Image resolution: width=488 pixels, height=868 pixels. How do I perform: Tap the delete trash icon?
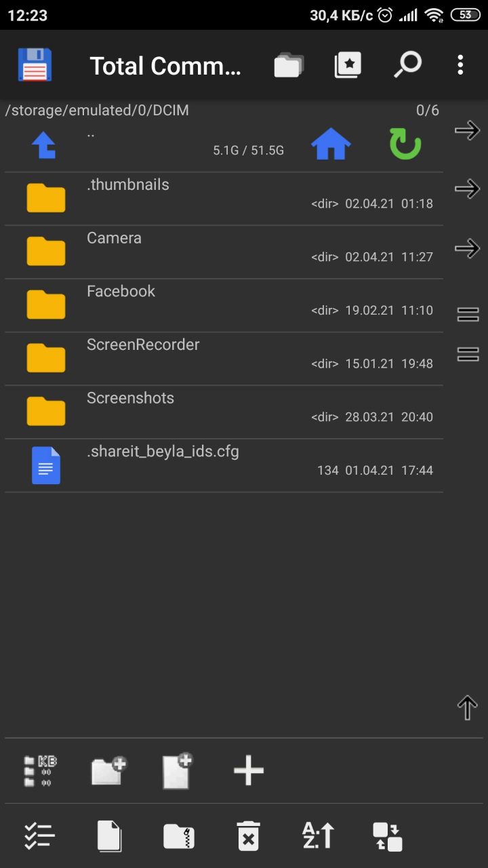249,836
